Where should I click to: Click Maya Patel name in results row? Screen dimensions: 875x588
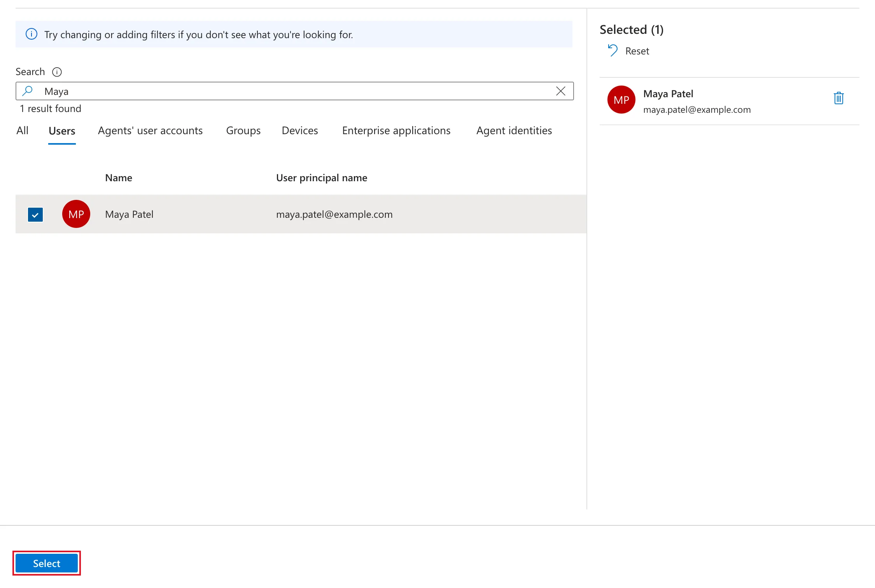click(129, 214)
